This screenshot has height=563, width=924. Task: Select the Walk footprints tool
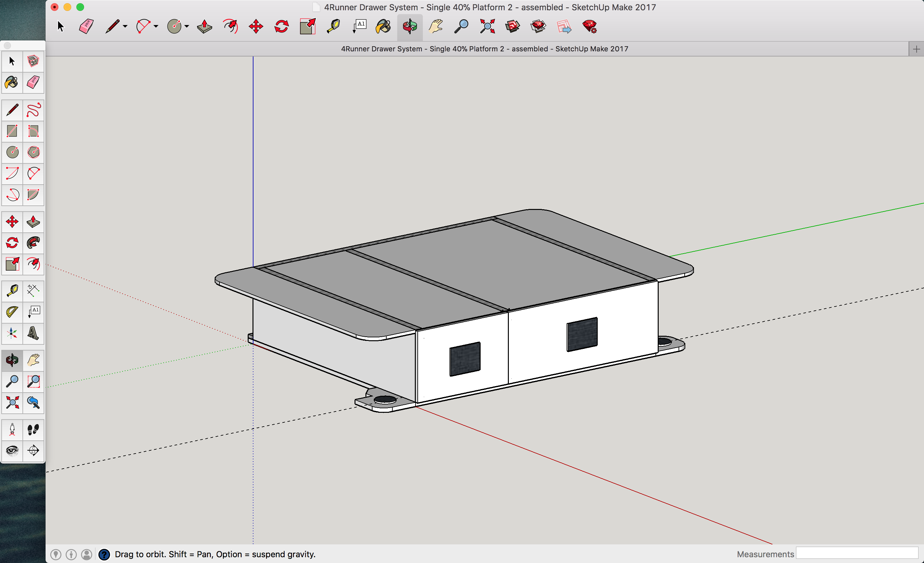pyautogui.click(x=33, y=429)
